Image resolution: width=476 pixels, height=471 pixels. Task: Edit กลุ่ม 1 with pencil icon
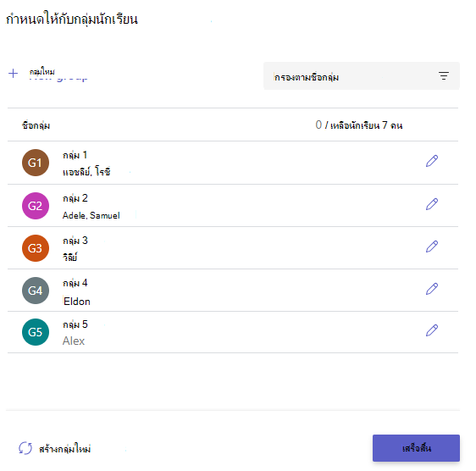432,161
